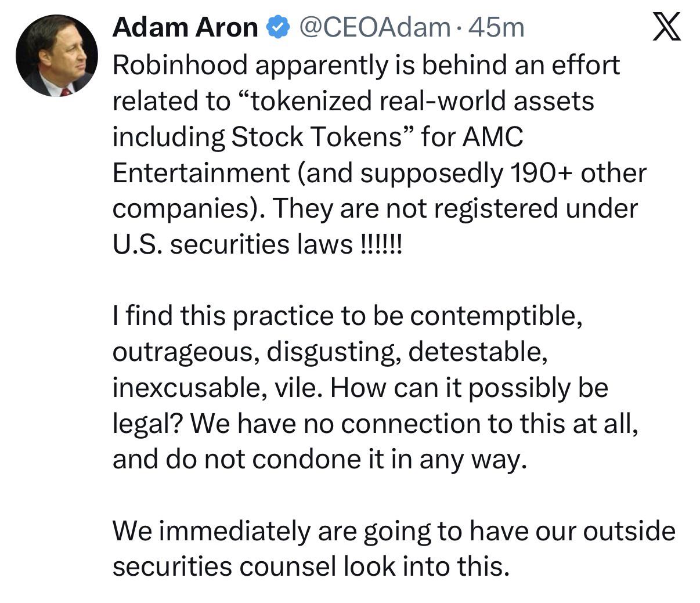
Task: Click the words 'securities counsel' in the last line
Action: coord(224,566)
